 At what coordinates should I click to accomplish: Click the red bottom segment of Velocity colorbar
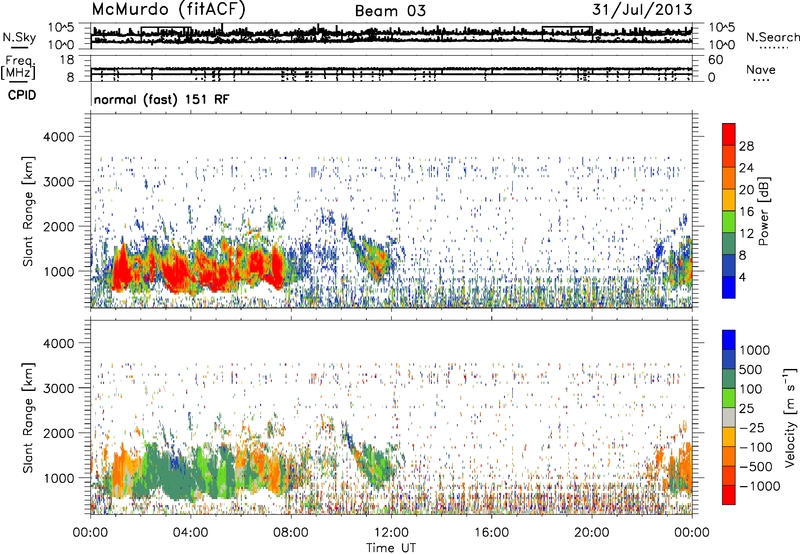tap(729, 495)
